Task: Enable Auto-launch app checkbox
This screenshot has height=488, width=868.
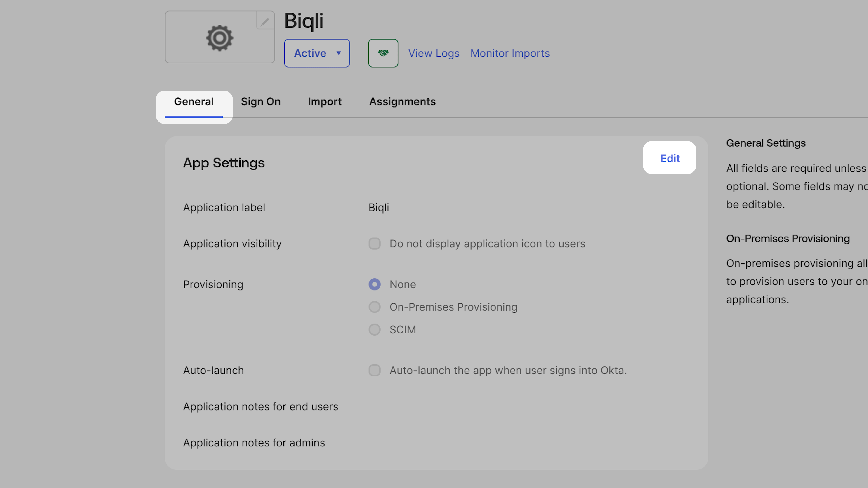Action: [x=374, y=370]
